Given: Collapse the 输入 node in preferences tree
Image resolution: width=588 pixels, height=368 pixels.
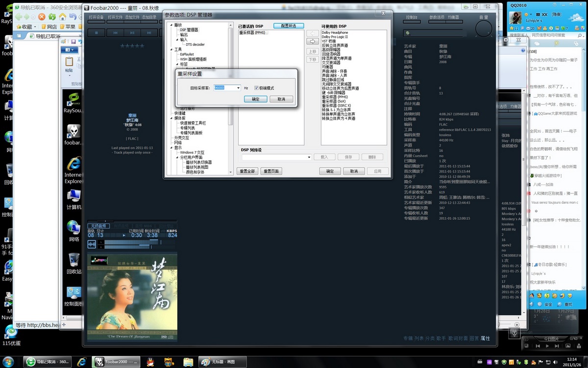Looking at the screenshot, I should click(x=177, y=40).
